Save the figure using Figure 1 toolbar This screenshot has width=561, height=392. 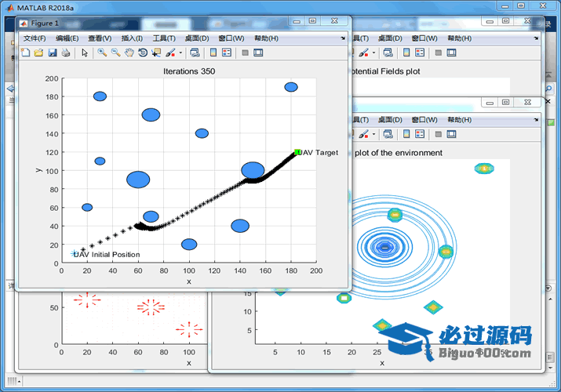53,53
